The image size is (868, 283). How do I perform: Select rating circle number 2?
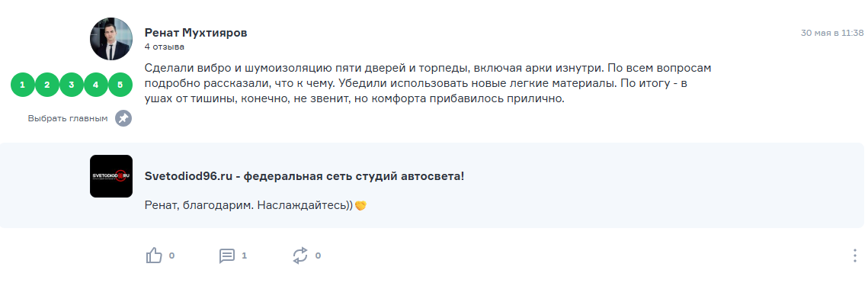[47, 85]
